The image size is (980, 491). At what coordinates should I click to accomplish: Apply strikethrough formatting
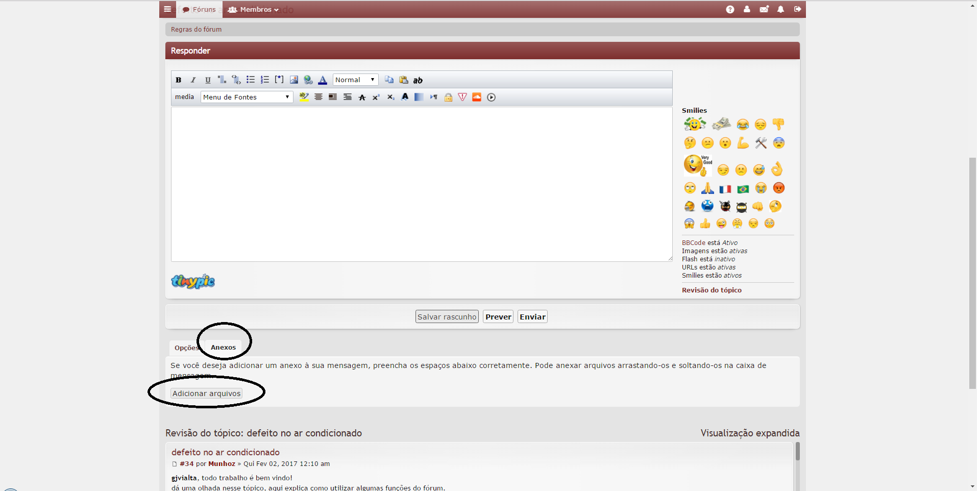(362, 97)
